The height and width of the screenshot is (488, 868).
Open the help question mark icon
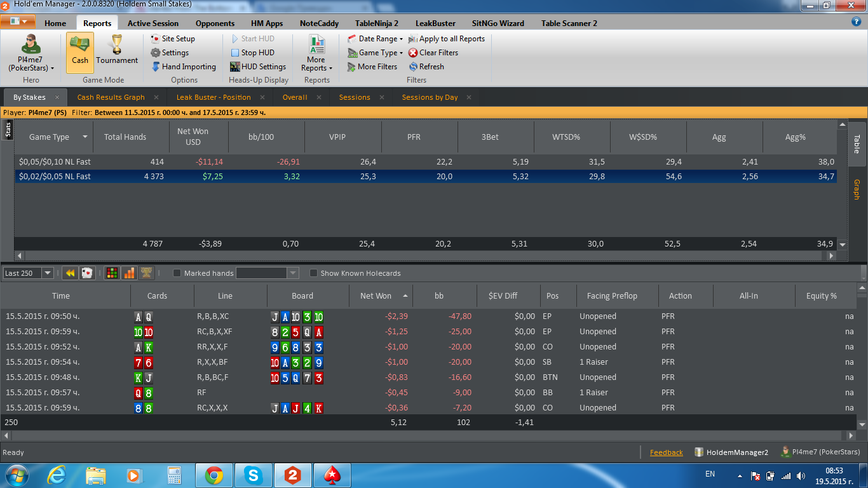tap(856, 22)
